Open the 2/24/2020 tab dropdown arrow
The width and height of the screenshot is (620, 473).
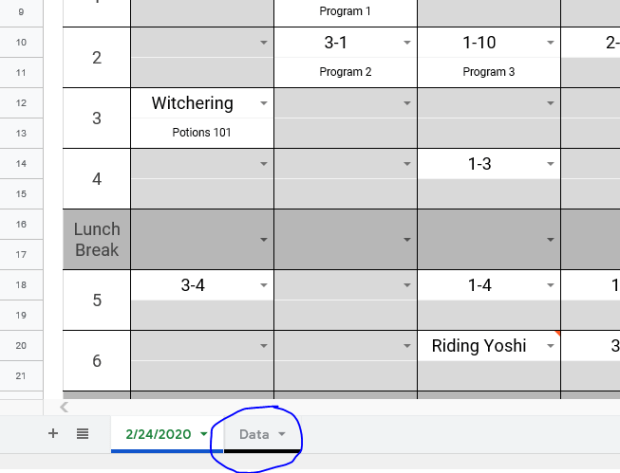(204, 434)
